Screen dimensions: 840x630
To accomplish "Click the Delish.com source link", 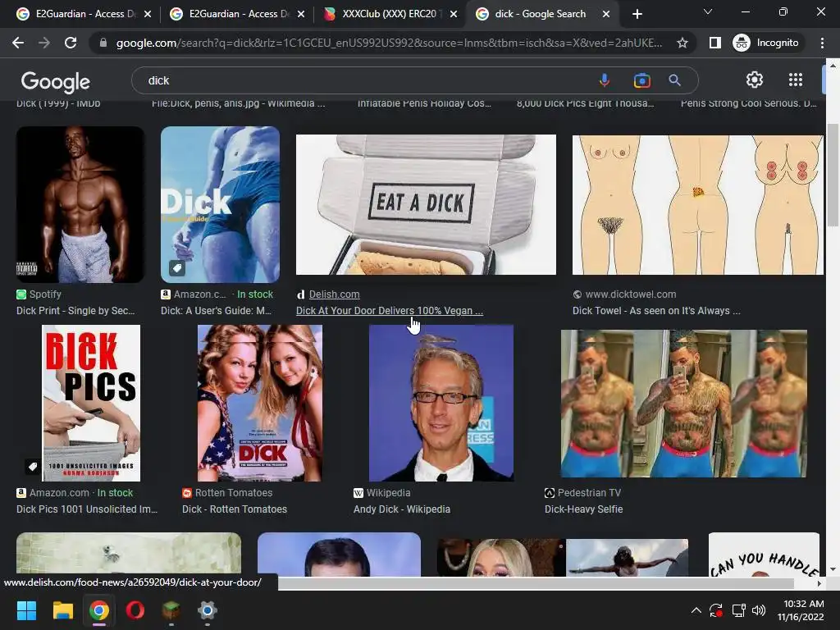I will point(335,294).
